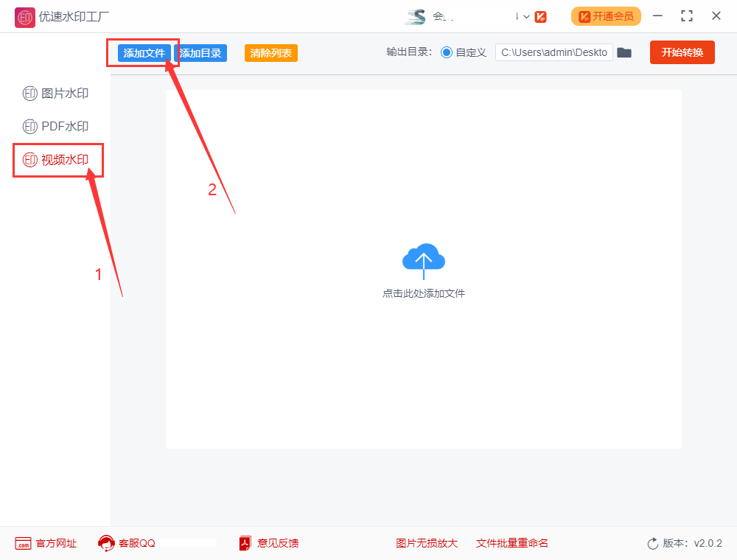Viewport: 737px width, 560px height.
Task: Start conversion with 开始转换 button
Action: [682, 52]
